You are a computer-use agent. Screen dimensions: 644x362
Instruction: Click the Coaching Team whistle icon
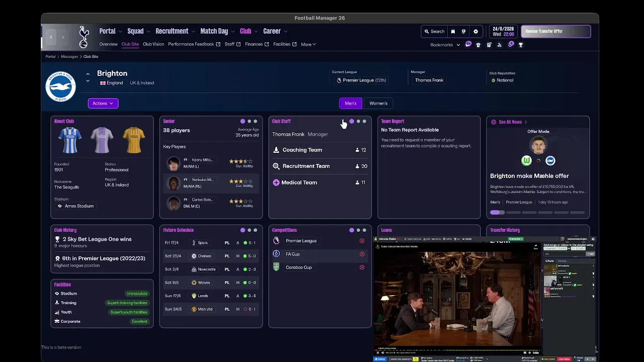click(x=276, y=150)
